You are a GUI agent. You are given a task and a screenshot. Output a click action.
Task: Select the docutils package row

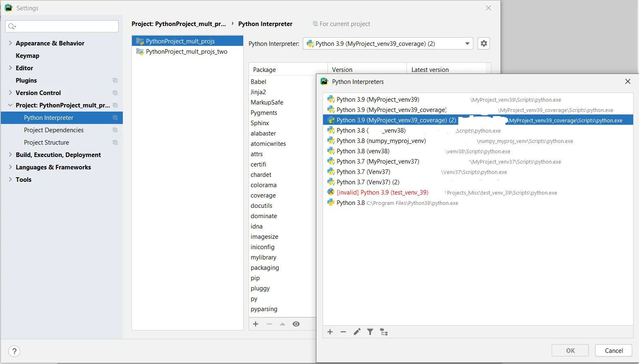[x=283, y=206]
